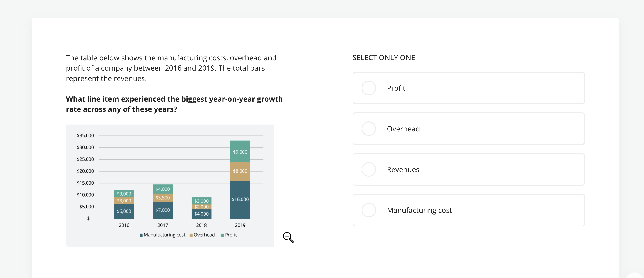Viewport: 644px width, 278px height.
Task: Click the Overhead legend color square
Action: [x=191, y=235]
